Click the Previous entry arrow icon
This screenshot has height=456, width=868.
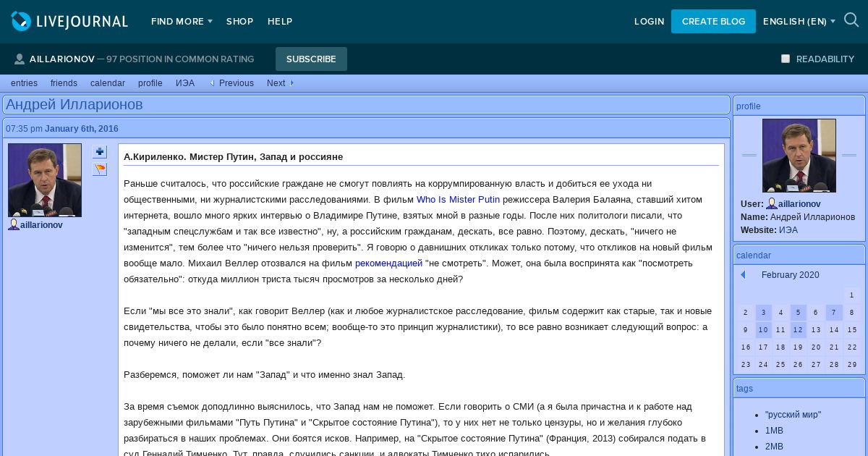[213, 83]
